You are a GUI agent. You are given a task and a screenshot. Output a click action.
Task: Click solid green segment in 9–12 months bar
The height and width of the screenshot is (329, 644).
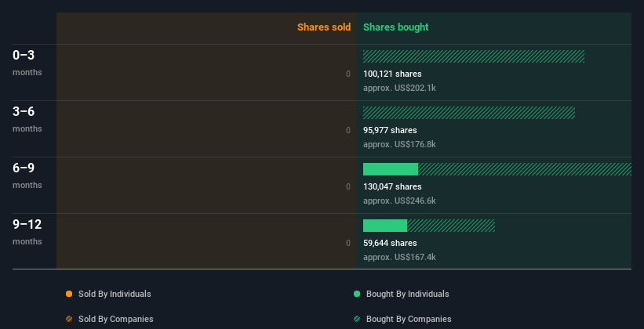pos(385,226)
